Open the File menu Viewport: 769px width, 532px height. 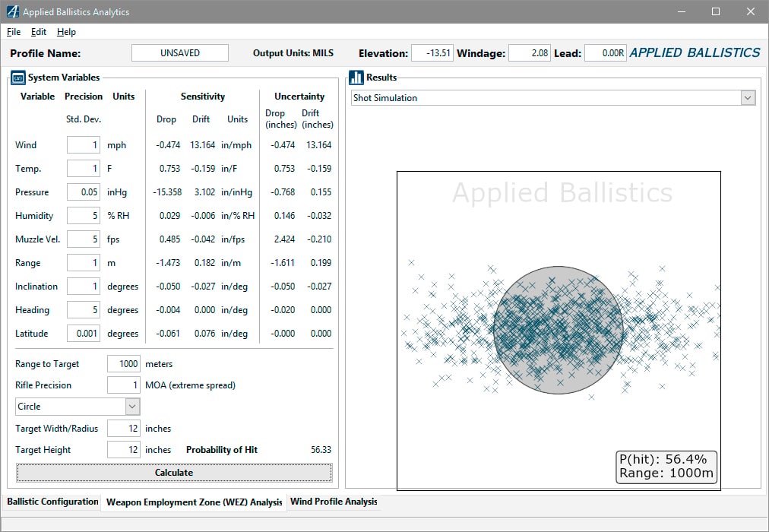click(14, 32)
